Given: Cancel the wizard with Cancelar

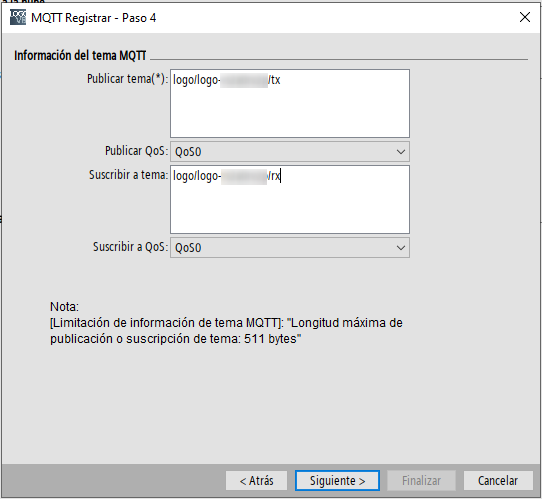Looking at the screenshot, I should pyautogui.click(x=498, y=480).
